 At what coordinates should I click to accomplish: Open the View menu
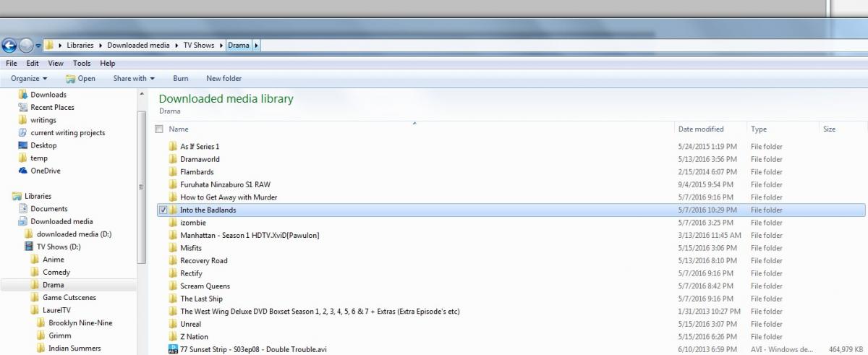56,64
